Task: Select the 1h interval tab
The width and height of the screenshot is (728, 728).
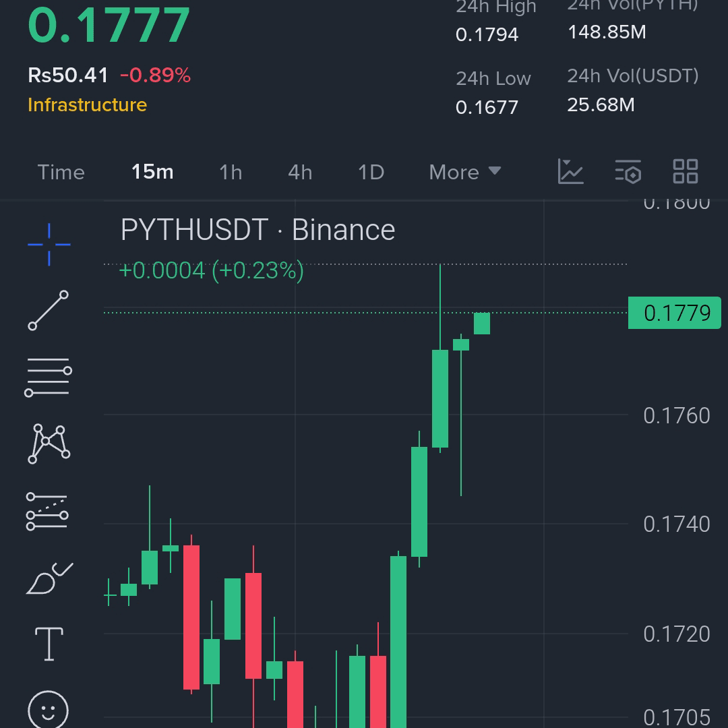Action: pos(231,173)
